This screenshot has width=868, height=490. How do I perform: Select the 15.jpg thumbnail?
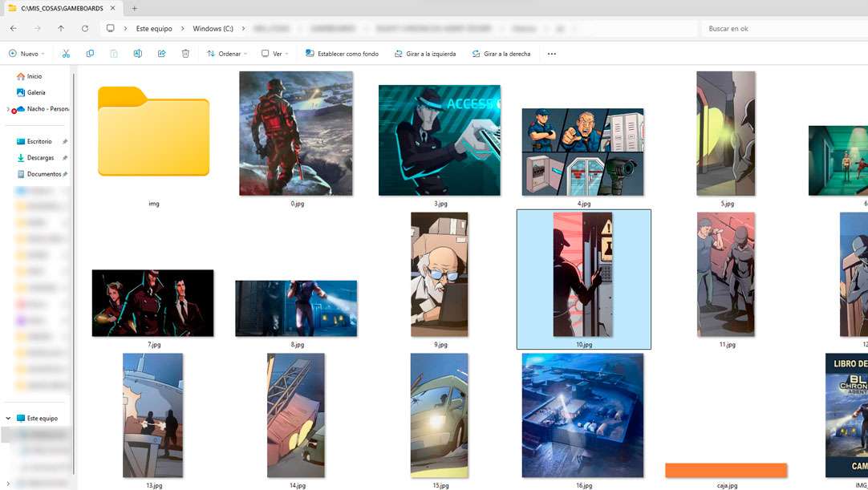[x=440, y=415]
